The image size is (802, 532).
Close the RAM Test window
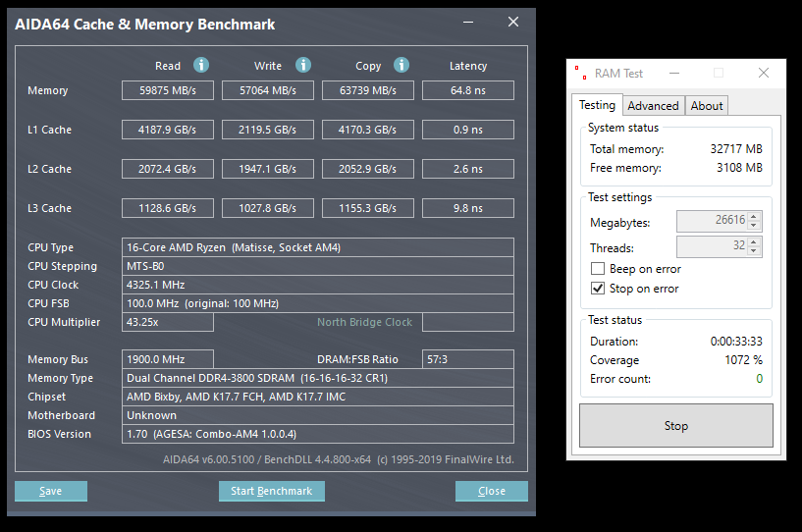(764, 74)
